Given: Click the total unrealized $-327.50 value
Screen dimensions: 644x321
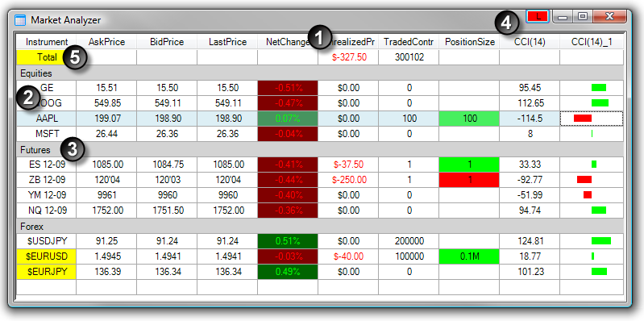Looking at the screenshot, I should pyautogui.click(x=348, y=57).
